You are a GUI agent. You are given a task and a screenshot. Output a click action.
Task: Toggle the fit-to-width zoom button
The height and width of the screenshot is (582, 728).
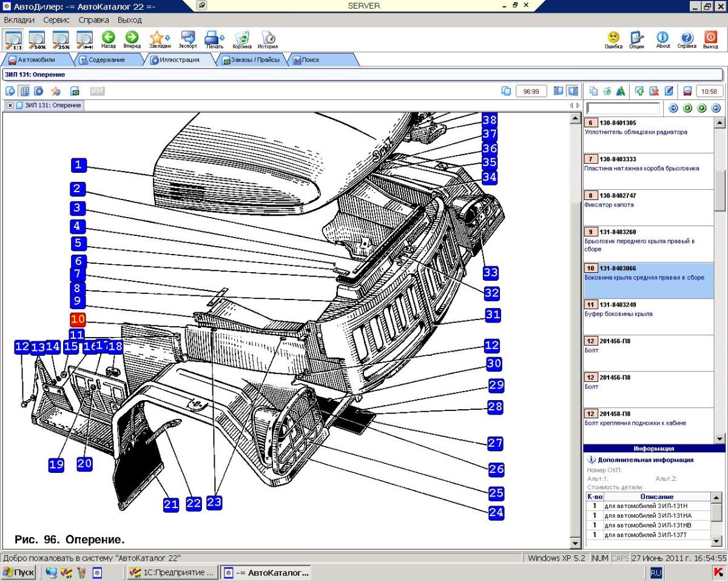(x=84, y=39)
